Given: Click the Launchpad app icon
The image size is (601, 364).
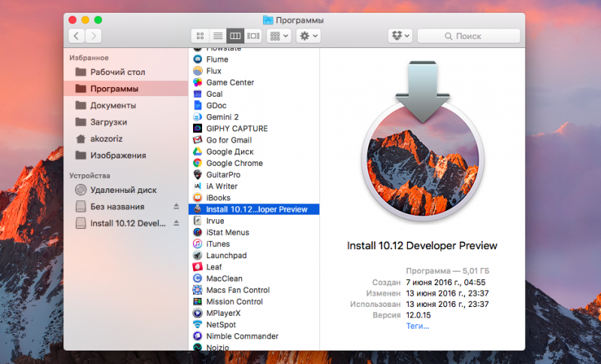Looking at the screenshot, I should 197,255.
